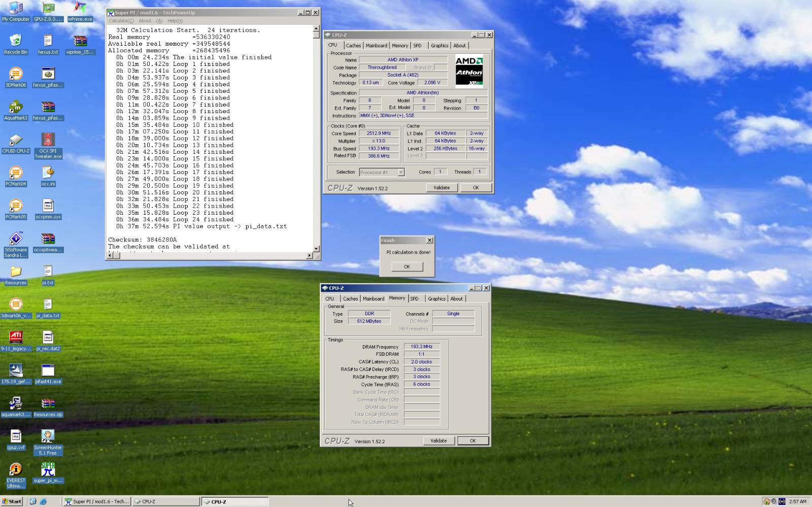Select EVEREST Ultimate desktop shortcut
Screen dimensions: 812x507
(x=16, y=476)
